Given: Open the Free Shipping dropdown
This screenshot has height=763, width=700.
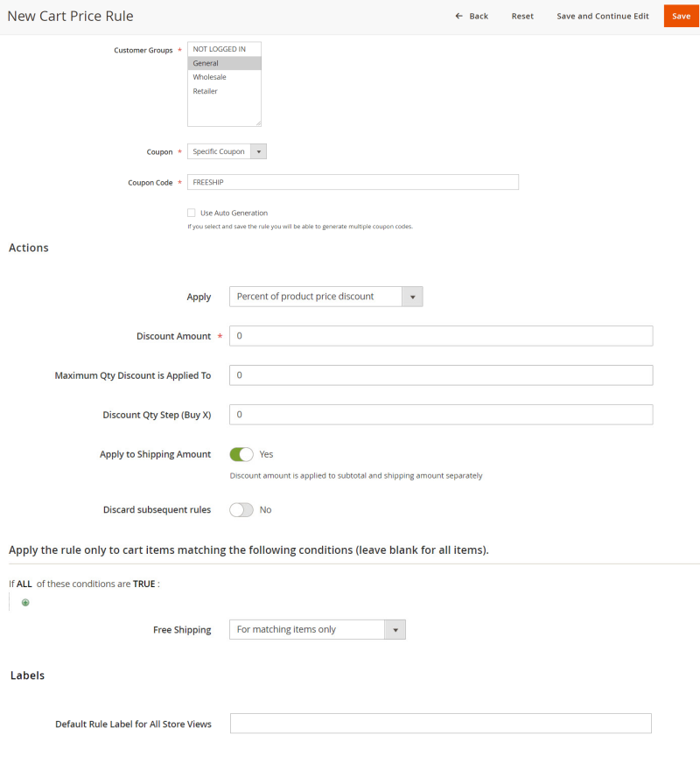Looking at the screenshot, I should coord(317,629).
